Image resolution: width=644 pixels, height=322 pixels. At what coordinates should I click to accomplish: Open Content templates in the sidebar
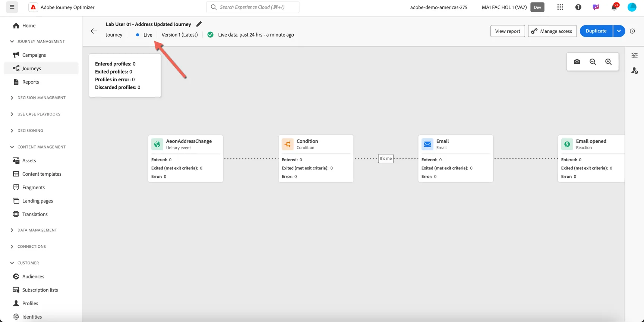41,174
